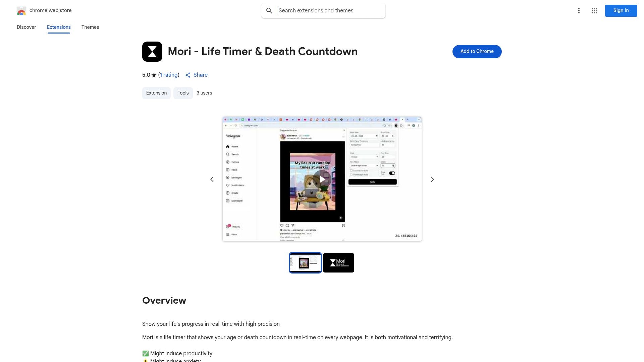Screen dimensions: 644x362
Task: Open the 1 rating link
Action: point(169,75)
